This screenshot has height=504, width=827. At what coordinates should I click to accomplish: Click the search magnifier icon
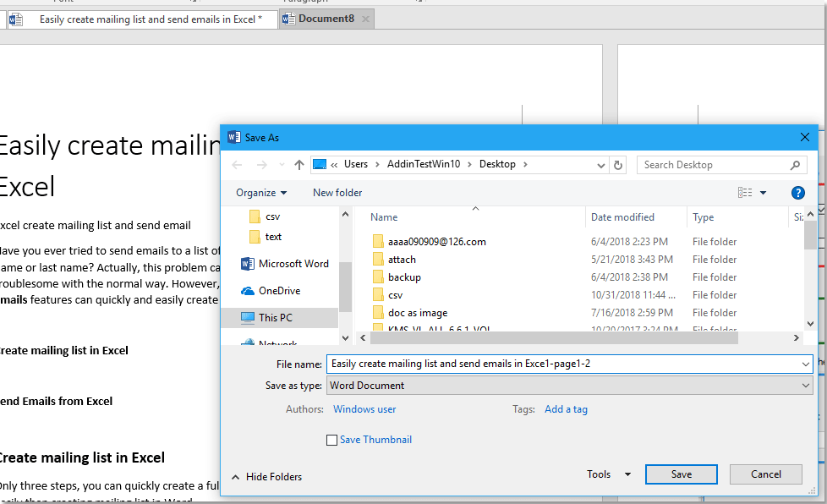click(x=795, y=165)
